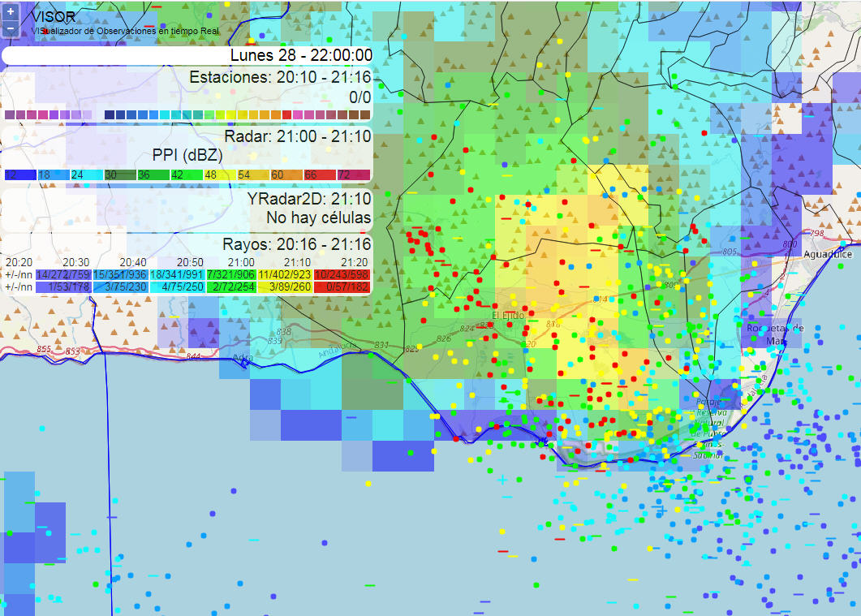Expand the YRadar2D: 21:10 panel
This screenshot has height=616, width=861.
point(309,199)
